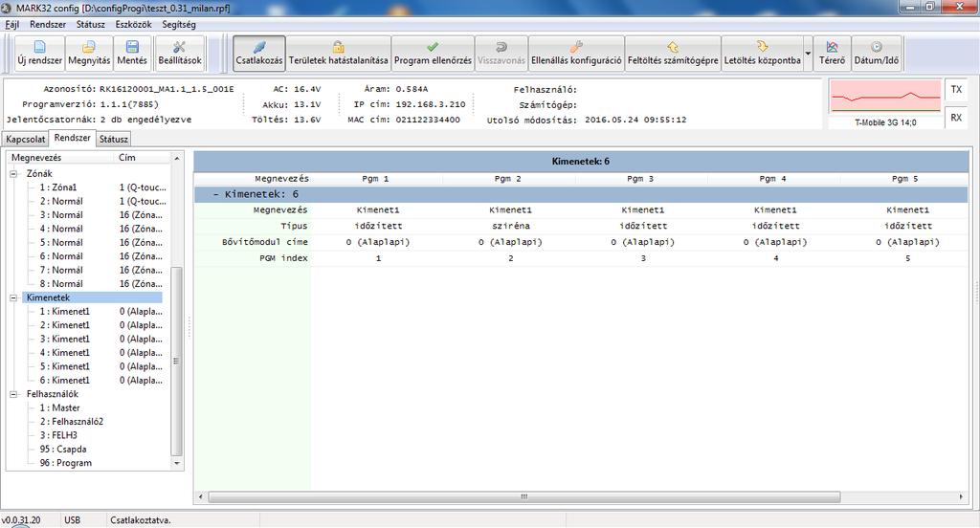980x528 pixels.
Task: Click the RX indicator
Action: point(956,118)
